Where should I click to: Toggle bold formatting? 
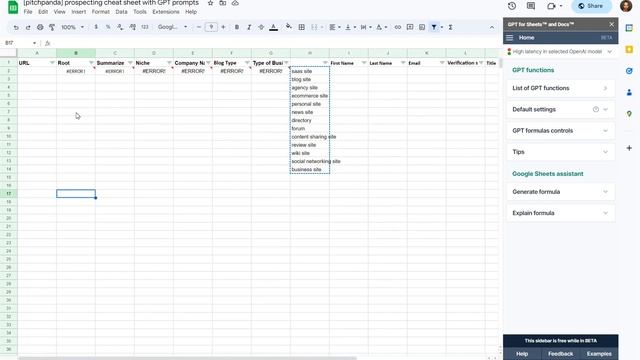237,27
